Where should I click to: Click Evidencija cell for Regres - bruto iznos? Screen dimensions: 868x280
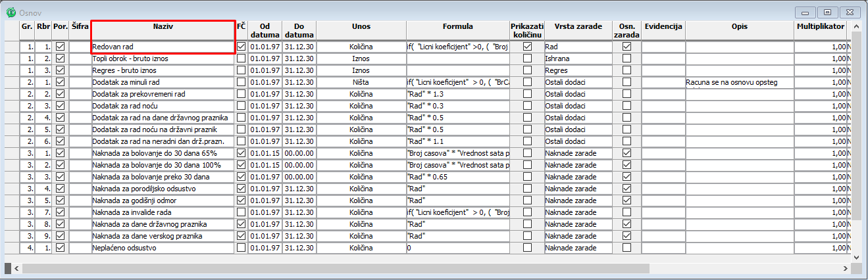663,70
